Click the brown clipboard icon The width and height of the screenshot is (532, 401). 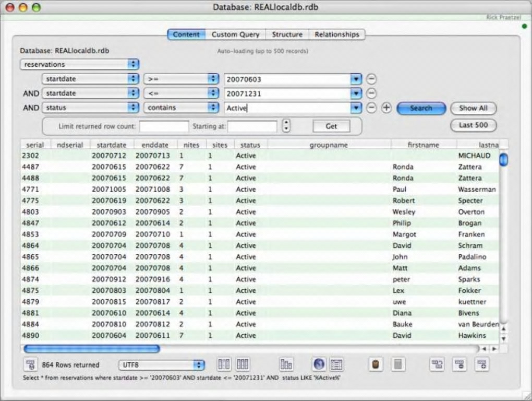376,364
